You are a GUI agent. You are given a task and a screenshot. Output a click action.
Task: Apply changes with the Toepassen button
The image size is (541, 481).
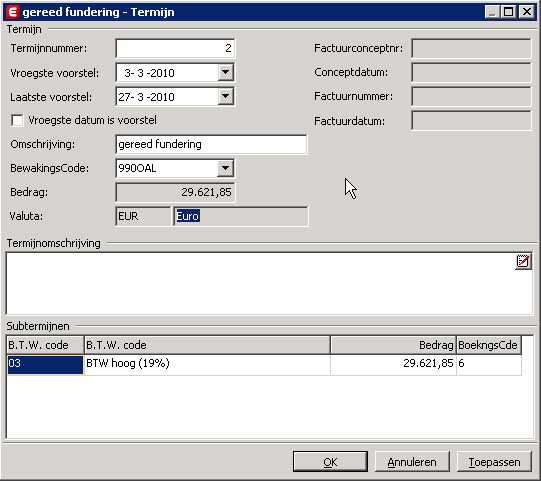pos(494,462)
